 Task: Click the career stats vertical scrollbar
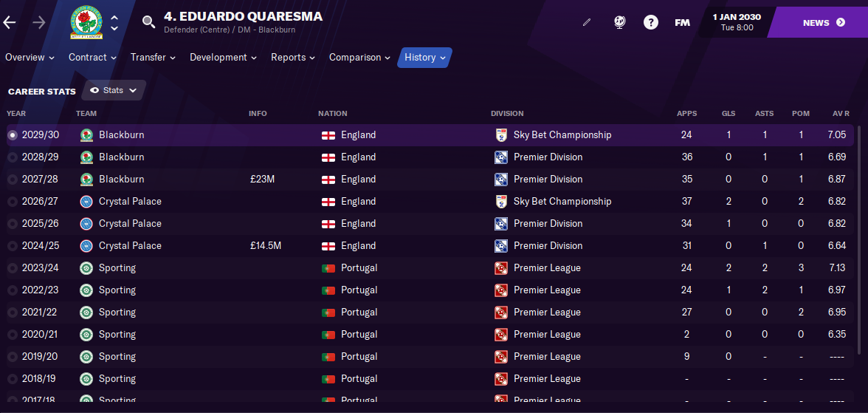click(859, 239)
